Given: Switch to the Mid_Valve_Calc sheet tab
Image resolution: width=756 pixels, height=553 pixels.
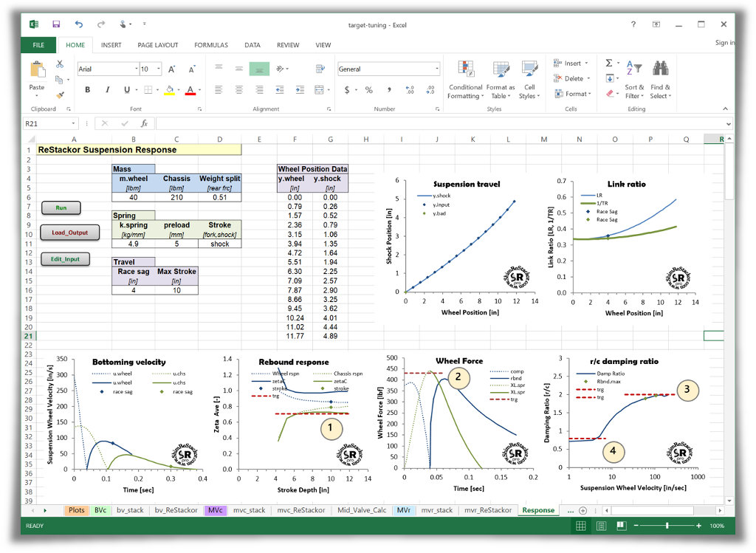Looking at the screenshot, I should (362, 510).
